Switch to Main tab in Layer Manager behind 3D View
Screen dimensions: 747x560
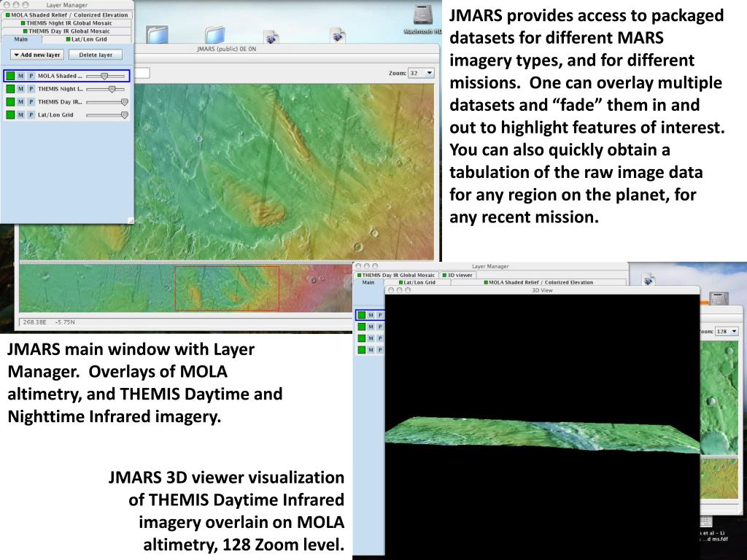pos(368,282)
